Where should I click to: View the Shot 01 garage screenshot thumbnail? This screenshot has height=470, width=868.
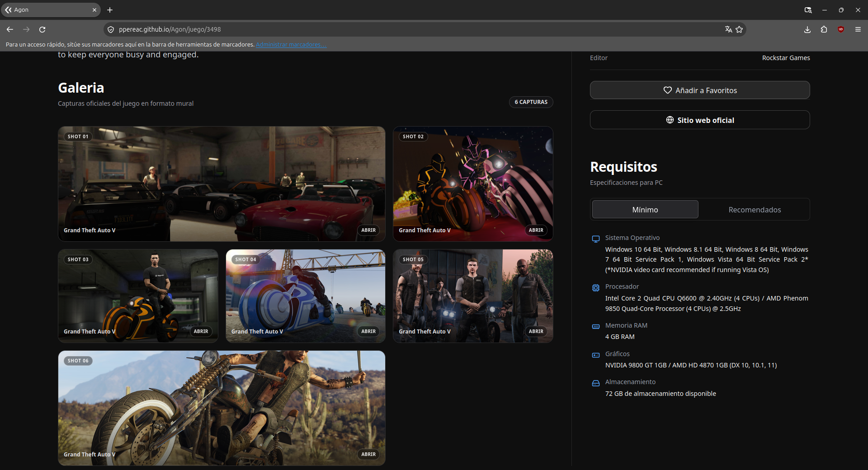(x=222, y=184)
